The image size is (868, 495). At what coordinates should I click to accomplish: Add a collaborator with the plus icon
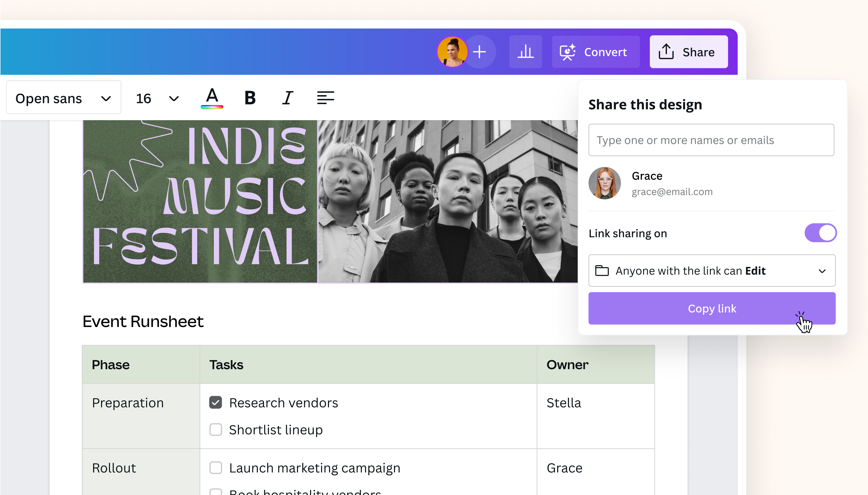(479, 52)
